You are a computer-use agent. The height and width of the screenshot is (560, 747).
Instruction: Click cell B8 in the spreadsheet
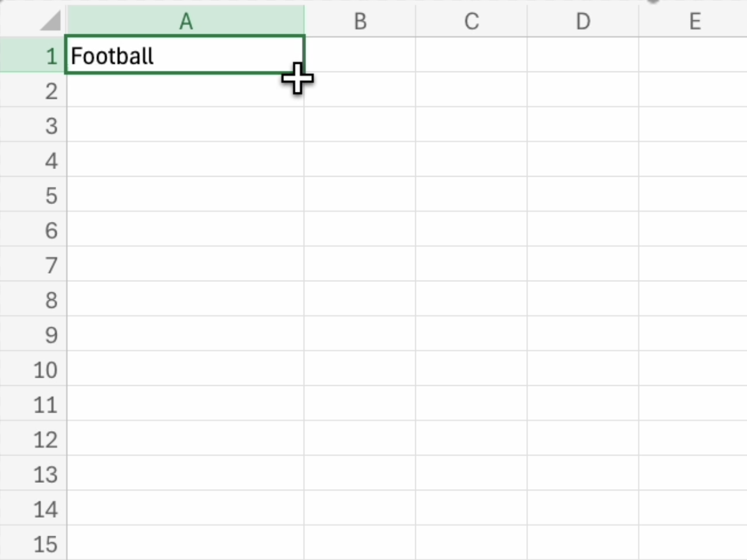click(360, 300)
